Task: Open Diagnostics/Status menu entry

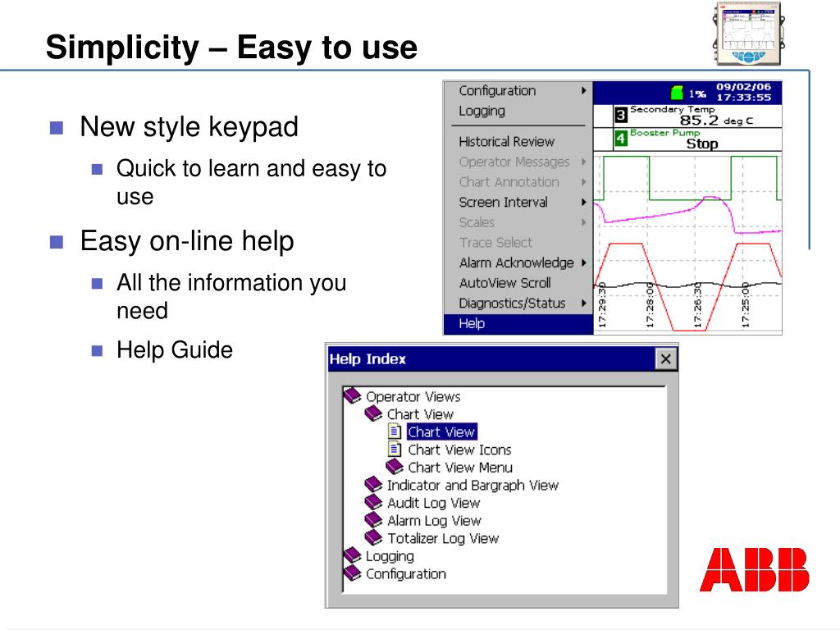Action: pos(518,304)
